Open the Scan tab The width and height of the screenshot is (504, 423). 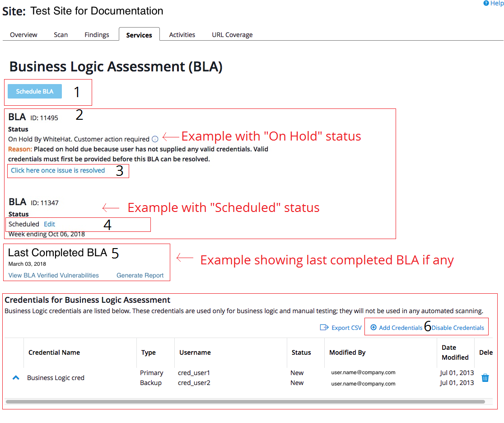point(61,34)
